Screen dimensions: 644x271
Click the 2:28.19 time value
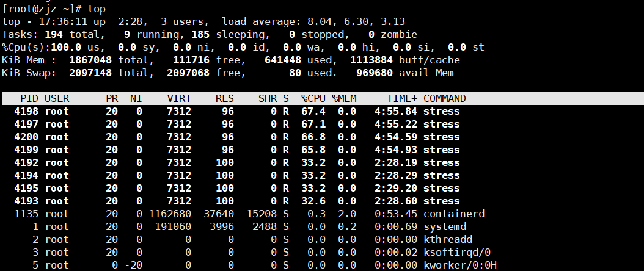(x=396, y=163)
